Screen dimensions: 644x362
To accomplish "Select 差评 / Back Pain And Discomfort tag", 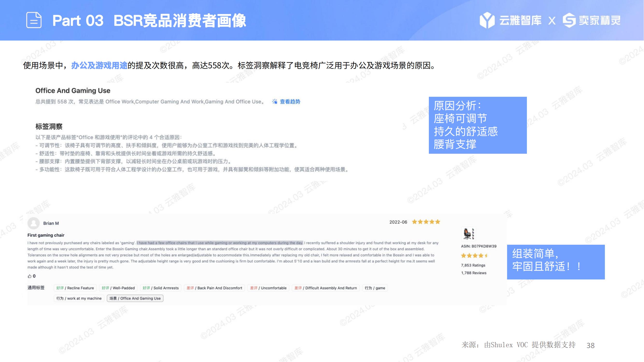I will 214,288.
